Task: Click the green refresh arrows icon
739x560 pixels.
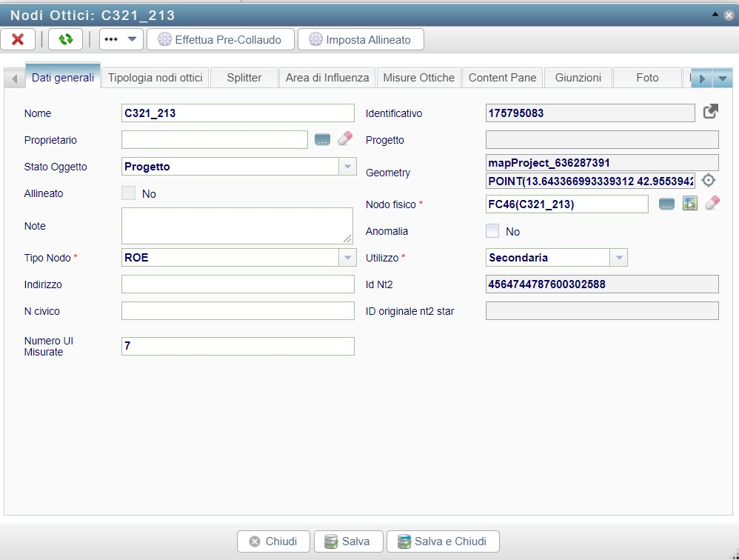Action: pyautogui.click(x=65, y=39)
